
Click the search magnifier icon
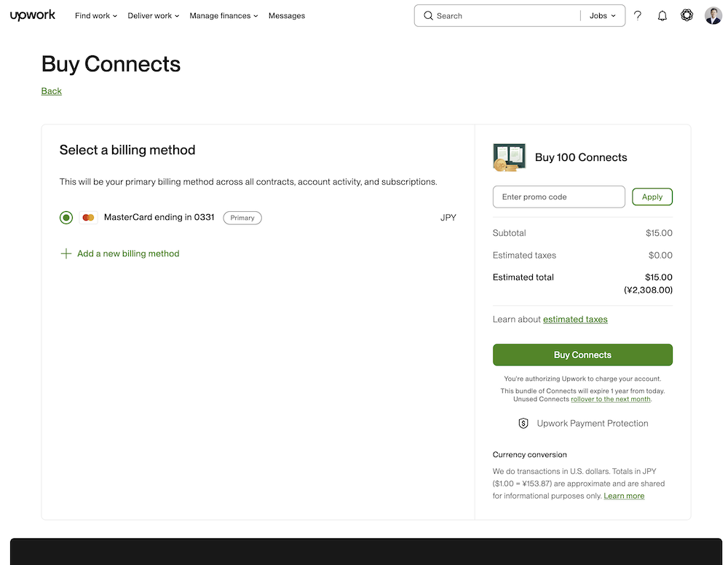coord(428,16)
